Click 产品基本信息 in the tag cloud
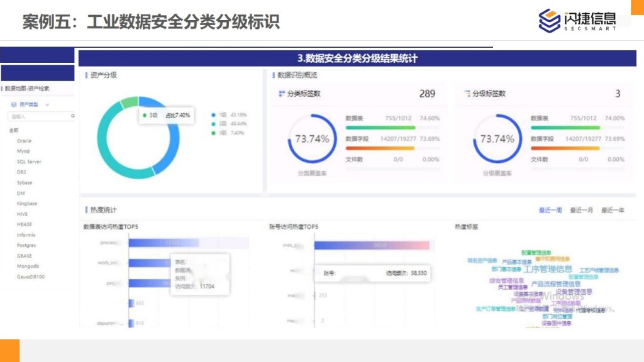 tap(517, 262)
